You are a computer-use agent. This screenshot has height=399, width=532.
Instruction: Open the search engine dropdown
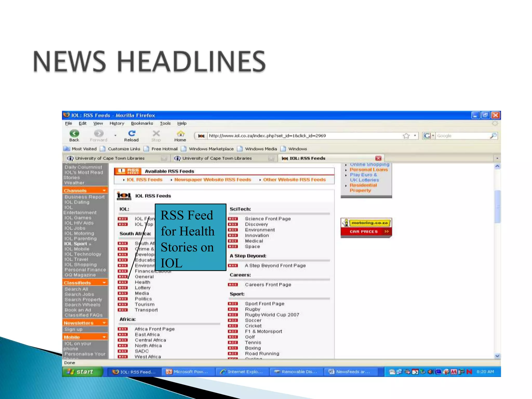(x=433, y=136)
